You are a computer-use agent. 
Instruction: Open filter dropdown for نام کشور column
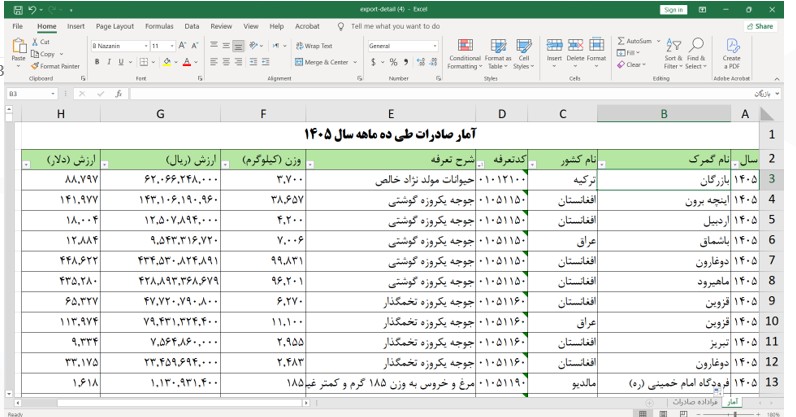(532, 165)
